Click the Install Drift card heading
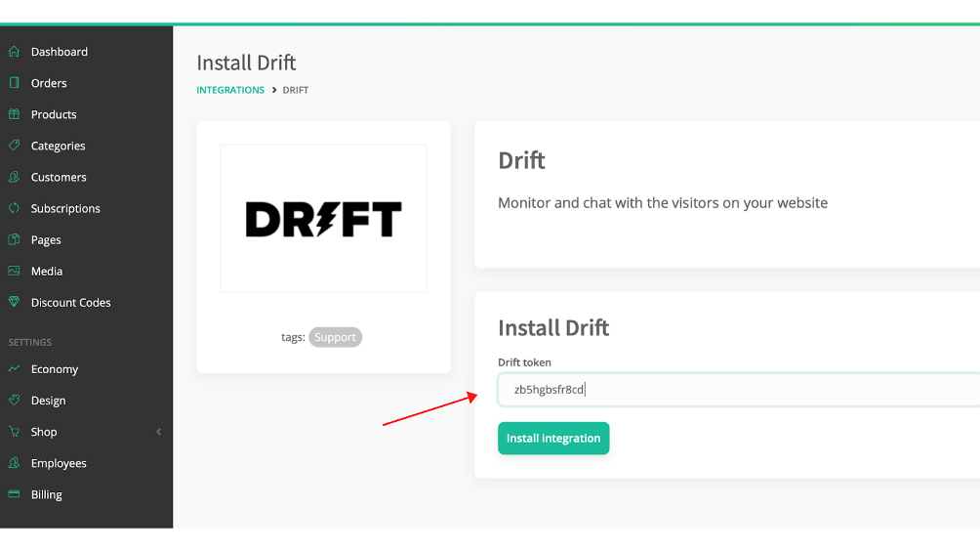This screenshot has height=551, width=980. (x=553, y=327)
